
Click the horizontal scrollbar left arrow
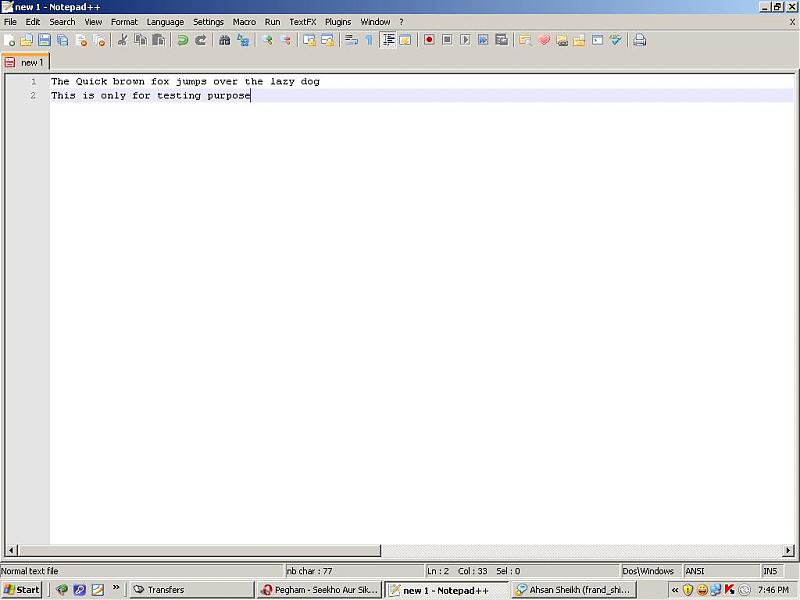point(11,551)
